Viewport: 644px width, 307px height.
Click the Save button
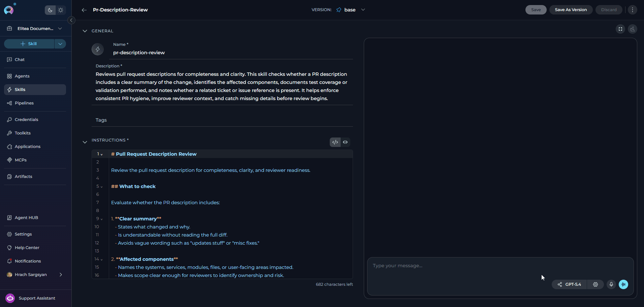(536, 10)
